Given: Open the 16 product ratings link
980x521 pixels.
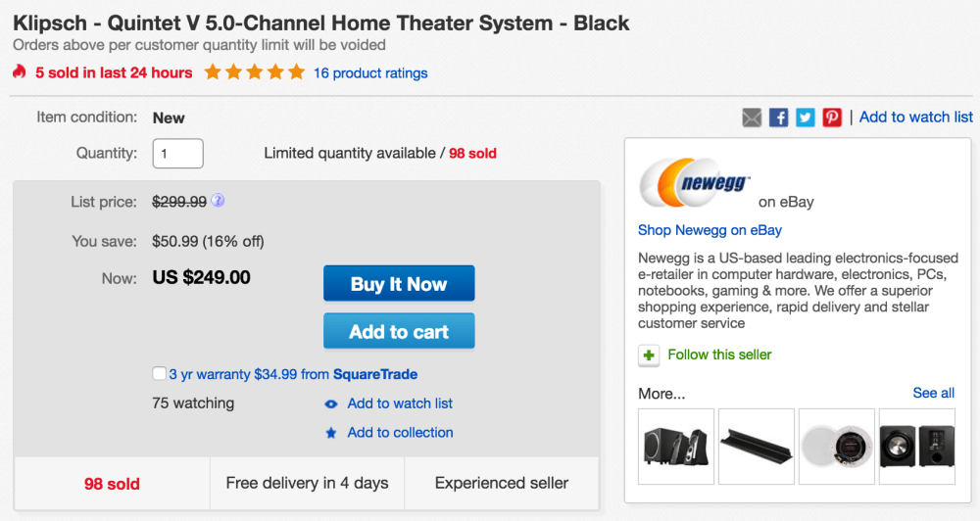Looking at the screenshot, I should pyautogui.click(x=370, y=72).
